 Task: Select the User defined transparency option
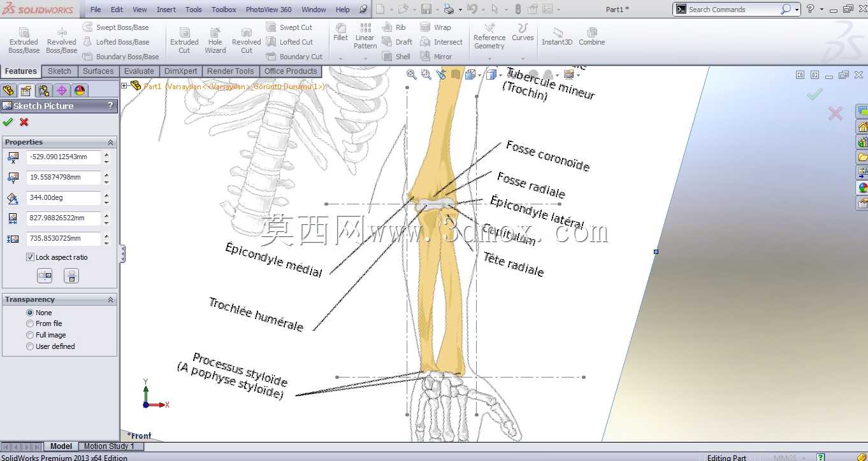(x=30, y=346)
